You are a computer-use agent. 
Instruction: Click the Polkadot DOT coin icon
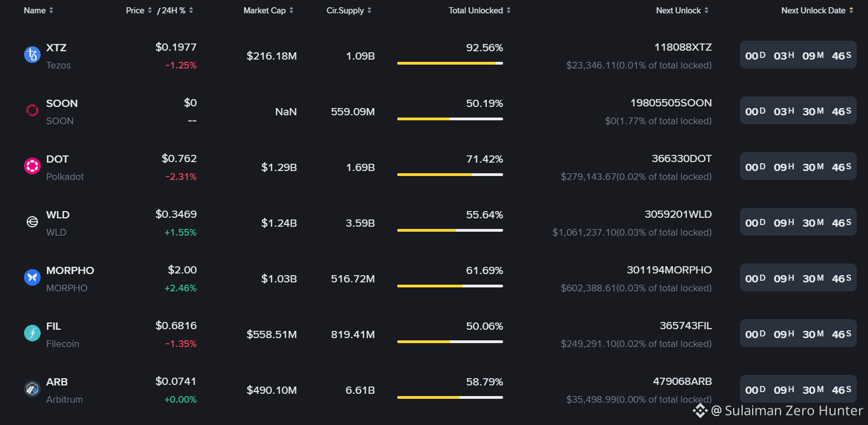pos(32,166)
